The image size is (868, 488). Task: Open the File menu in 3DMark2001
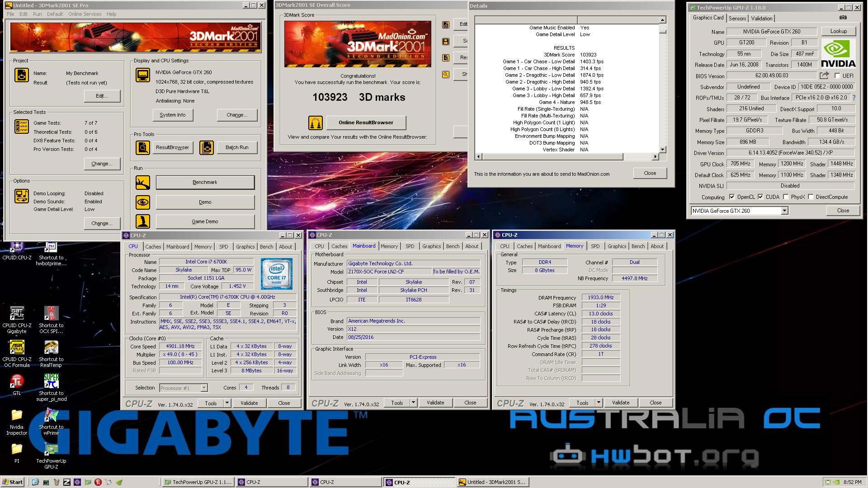tap(10, 14)
